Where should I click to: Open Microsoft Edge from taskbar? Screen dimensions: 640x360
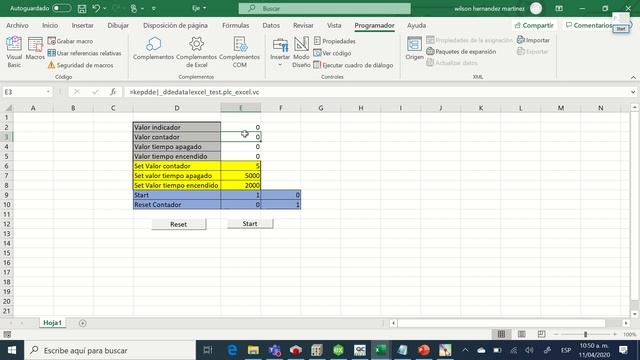click(232, 350)
